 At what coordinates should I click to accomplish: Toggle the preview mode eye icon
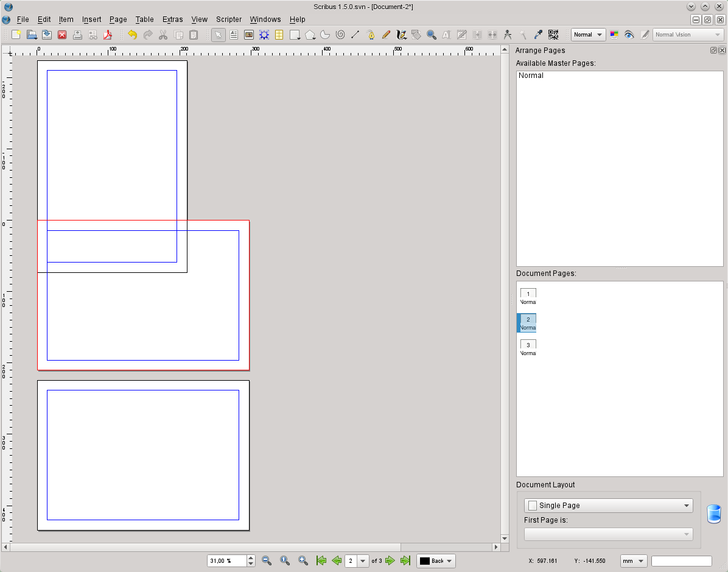[629, 35]
